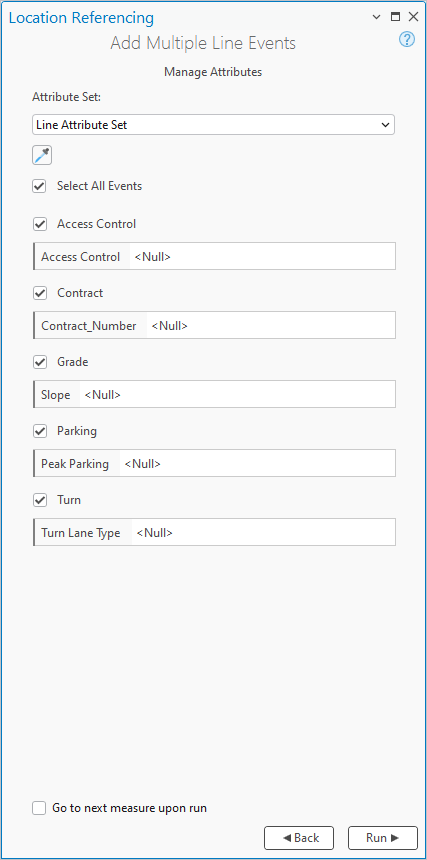Uncheck the Access Control event checkbox

39,224
